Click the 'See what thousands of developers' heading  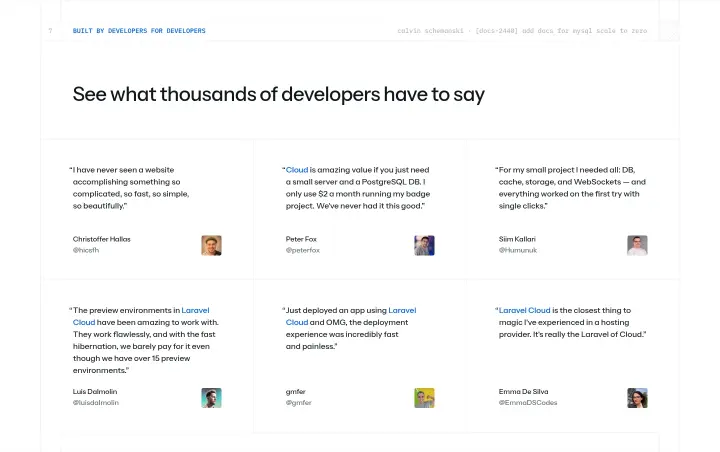point(279,95)
